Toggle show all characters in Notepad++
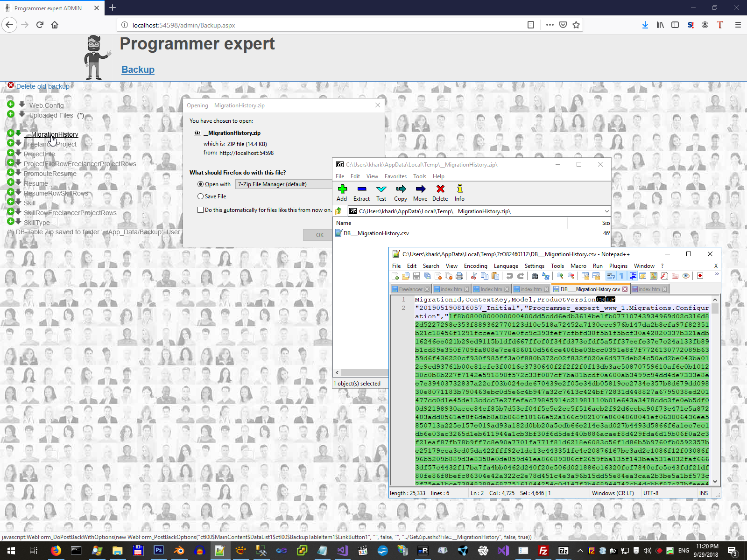 point(621,276)
